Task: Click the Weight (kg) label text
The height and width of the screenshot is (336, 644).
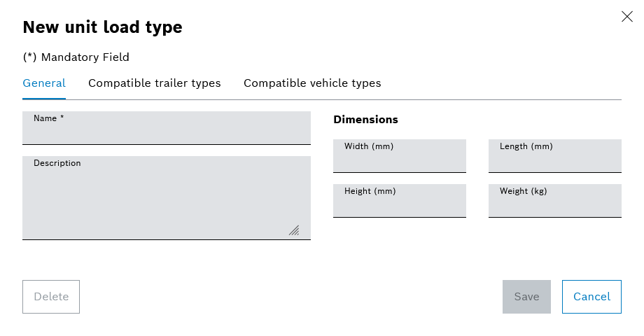Action: pos(523,191)
